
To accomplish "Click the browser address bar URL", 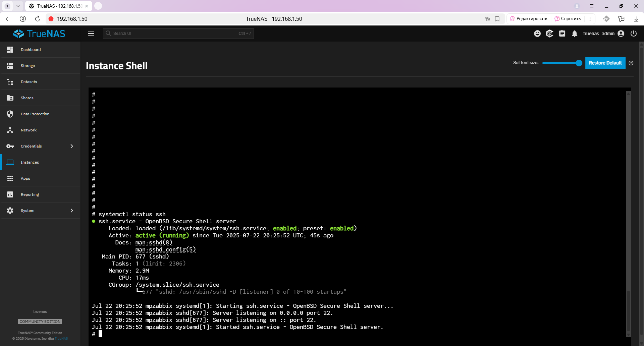I will (72, 19).
